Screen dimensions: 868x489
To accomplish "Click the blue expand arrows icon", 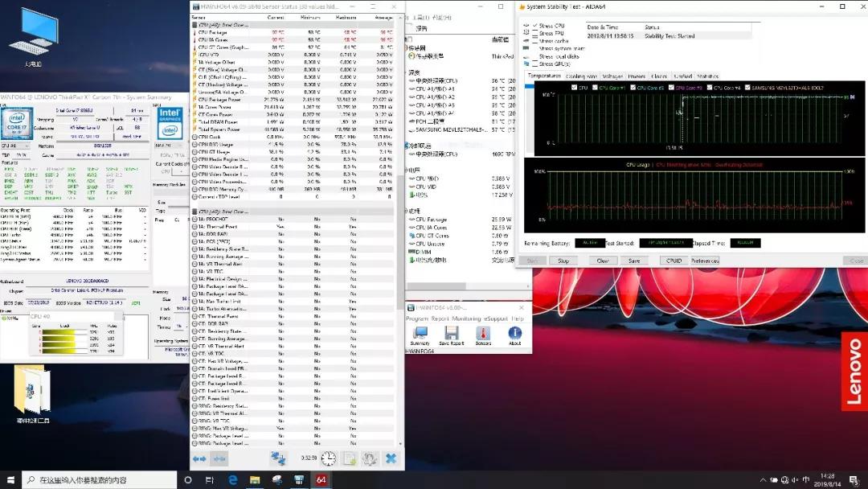I will pos(199,458).
